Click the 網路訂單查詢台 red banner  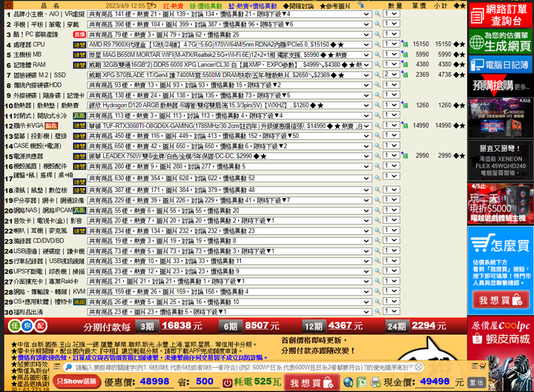500,15
